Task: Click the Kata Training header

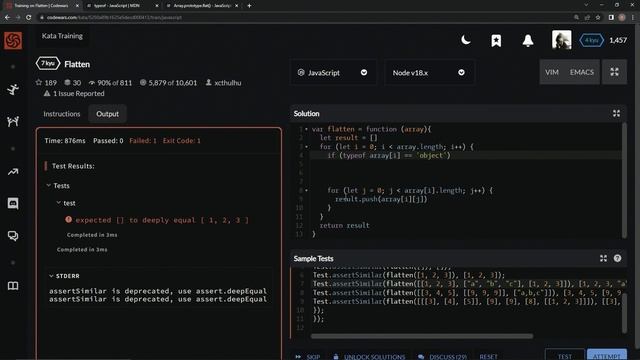Action: 62,36
